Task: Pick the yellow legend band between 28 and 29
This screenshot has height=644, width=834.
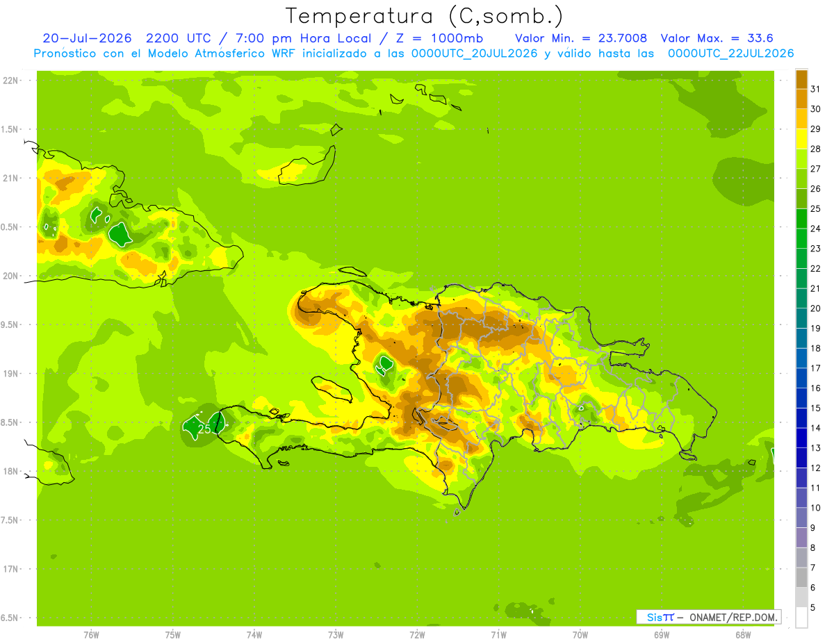Action: 801,139
